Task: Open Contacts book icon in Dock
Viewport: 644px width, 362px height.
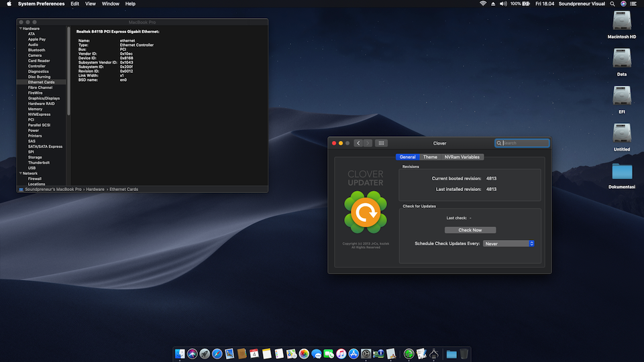Action: click(242, 354)
